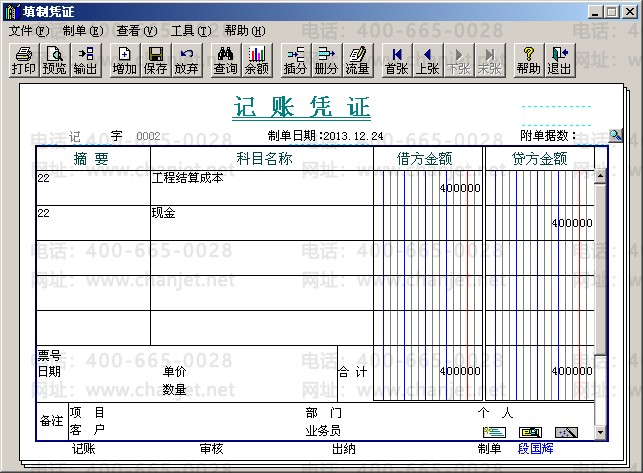
Task: Open the 预览 preview tool
Action: [54, 60]
